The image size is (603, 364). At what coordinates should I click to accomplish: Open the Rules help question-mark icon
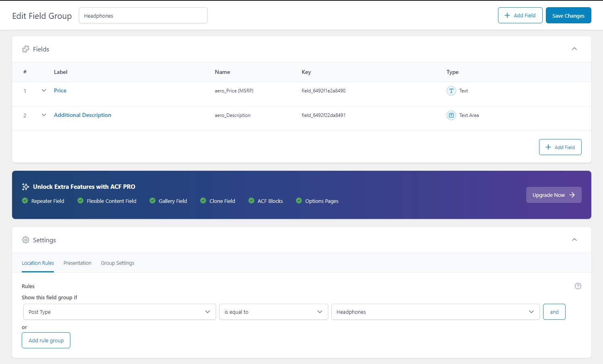point(578,286)
